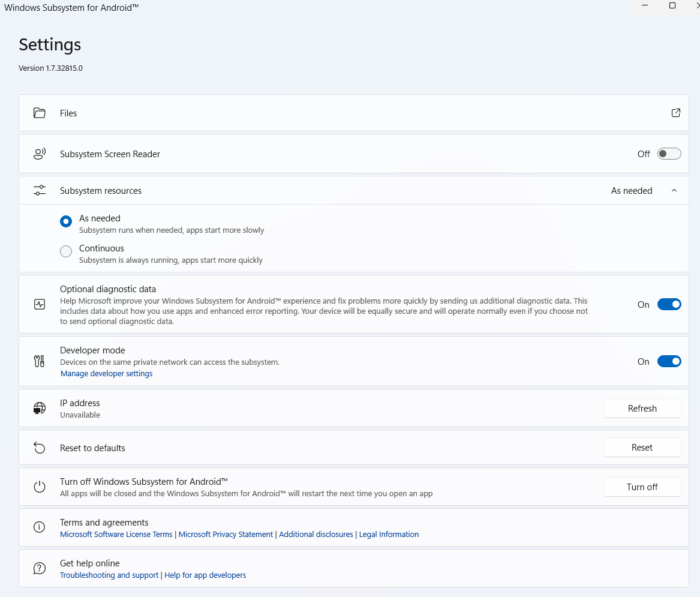700x597 pixels.
Task: Disable the Developer mode switch
Action: (669, 361)
